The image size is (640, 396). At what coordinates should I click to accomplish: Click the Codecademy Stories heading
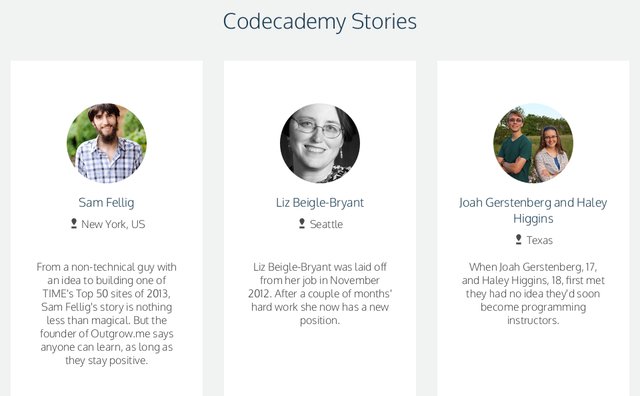click(320, 21)
